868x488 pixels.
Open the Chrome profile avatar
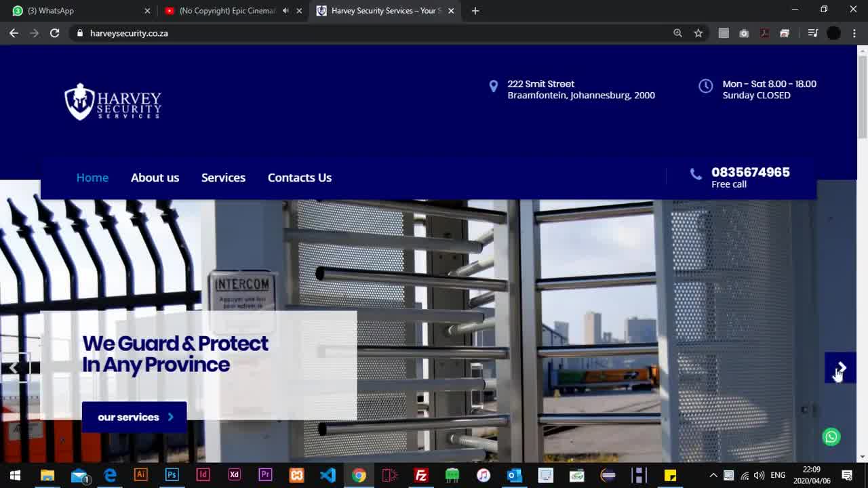click(833, 33)
